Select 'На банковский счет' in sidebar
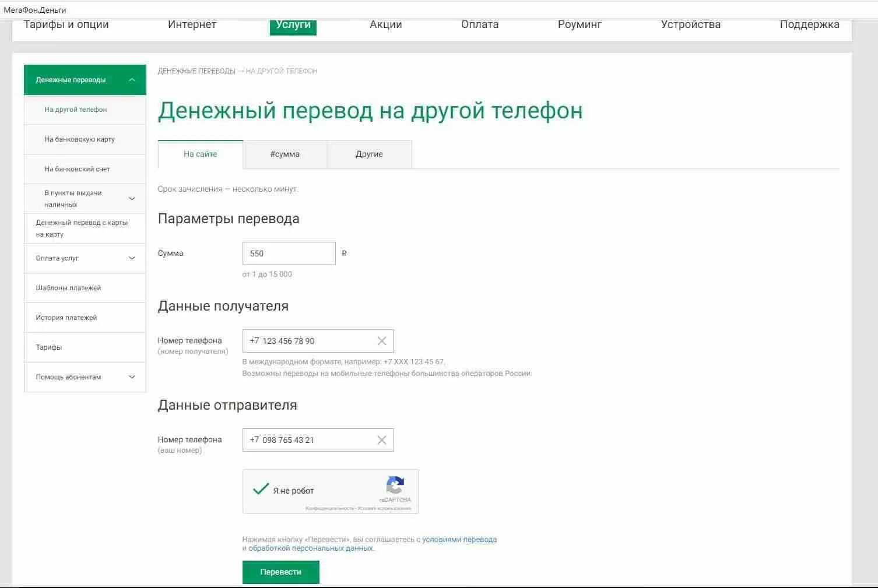Viewport: 878px width, 588px height. pos(85,169)
